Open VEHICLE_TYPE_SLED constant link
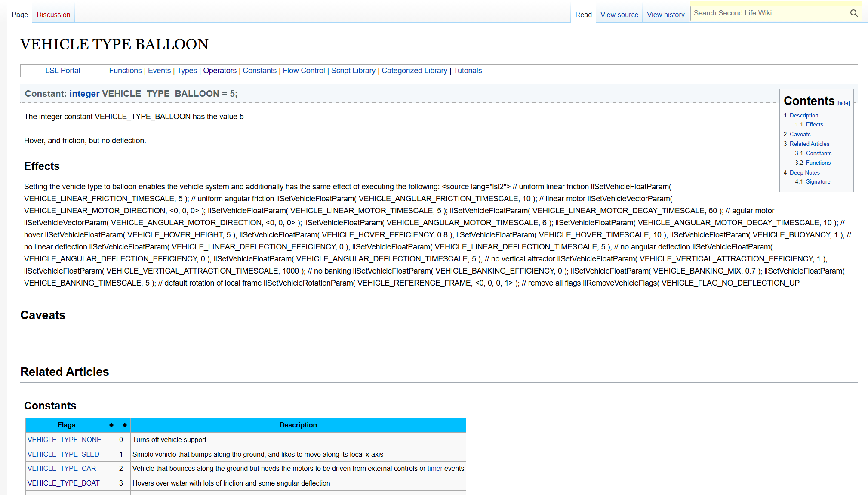 click(63, 454)
